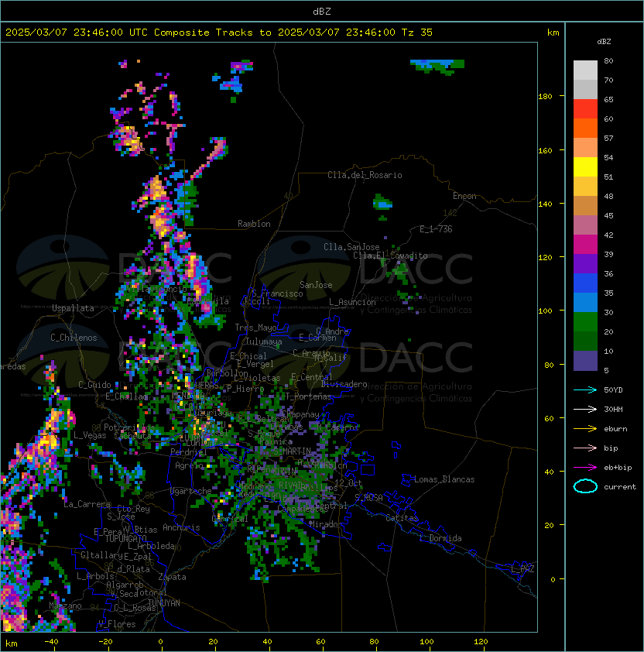Select the yellow eburn arrow in legend
The height and width of the screenshot is (652, 644).
tap(585, 429)
